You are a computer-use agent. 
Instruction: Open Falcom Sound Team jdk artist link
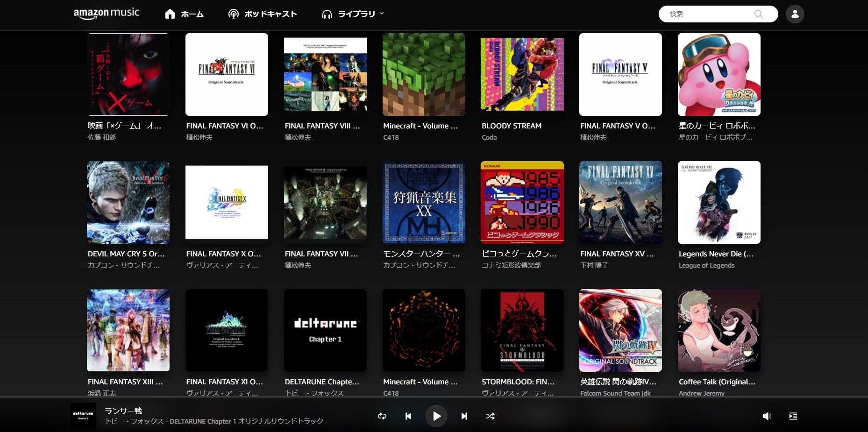point(615,393)
